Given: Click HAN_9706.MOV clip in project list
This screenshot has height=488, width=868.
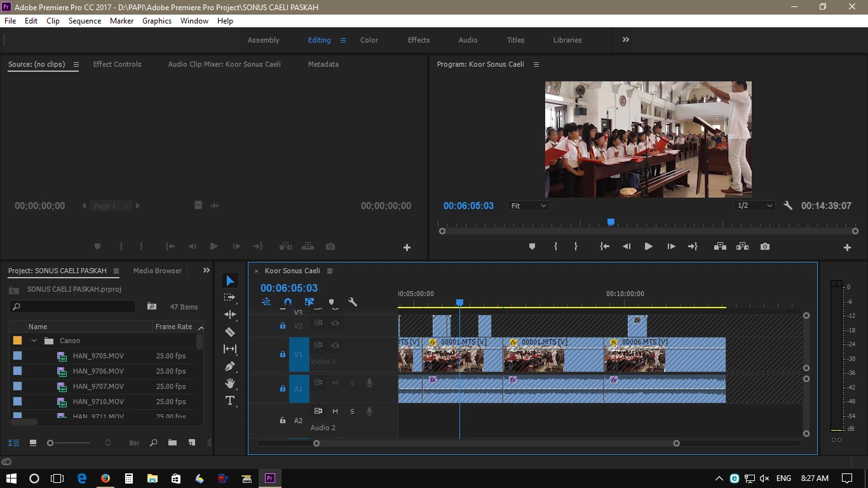Looking at the screenshot, I should 98,371.
